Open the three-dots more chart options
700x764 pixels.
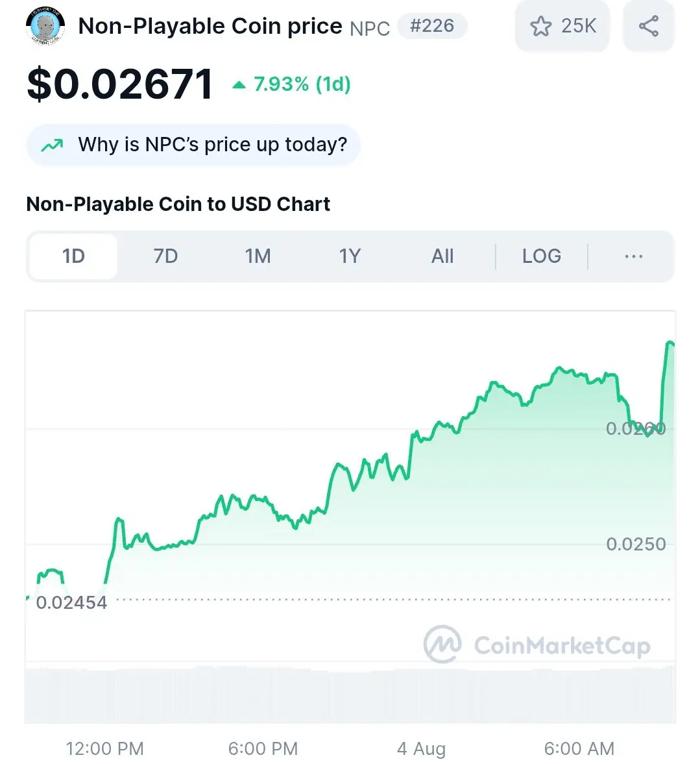pos(633,256)
